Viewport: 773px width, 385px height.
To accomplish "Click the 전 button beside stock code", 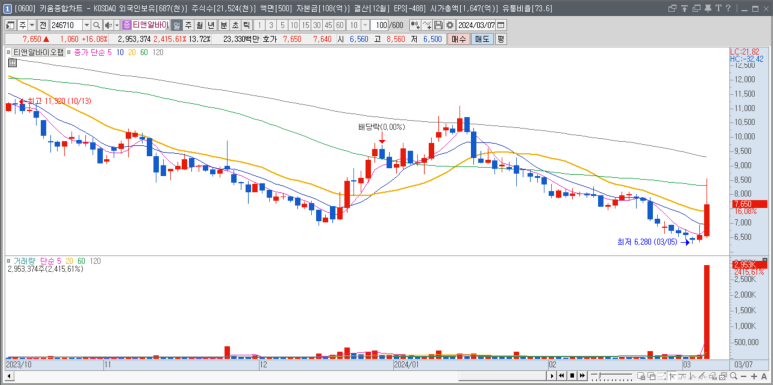I will tap(43, 25).
